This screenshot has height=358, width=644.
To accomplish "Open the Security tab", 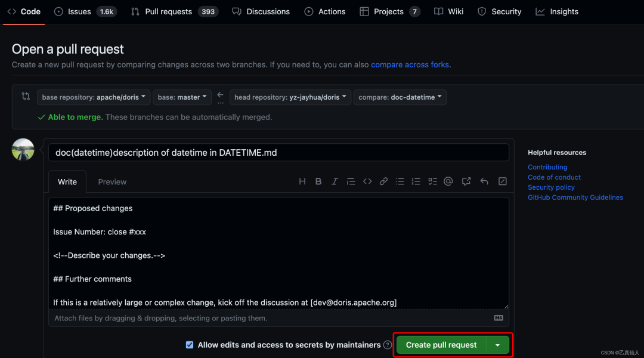I will [x=500, y=11].
